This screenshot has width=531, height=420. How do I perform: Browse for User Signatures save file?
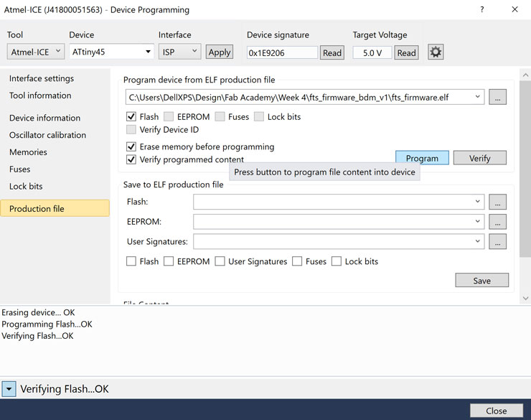click(x=497, y=241)
